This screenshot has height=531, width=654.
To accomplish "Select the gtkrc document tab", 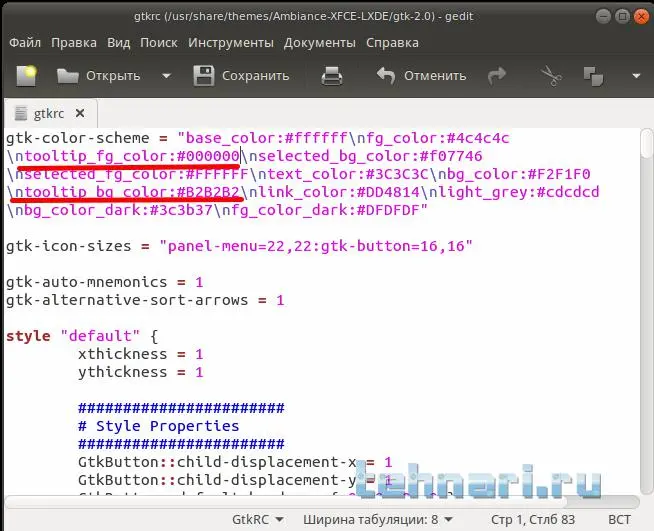I will (50, 113).
